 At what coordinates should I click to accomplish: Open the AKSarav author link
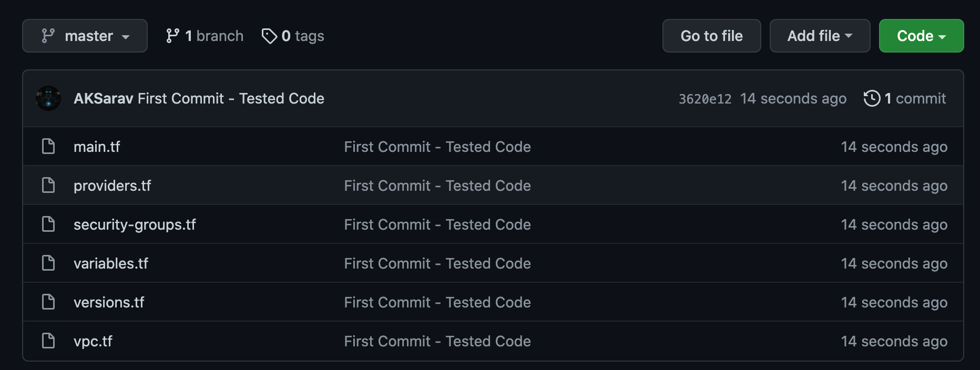[103, 98]
